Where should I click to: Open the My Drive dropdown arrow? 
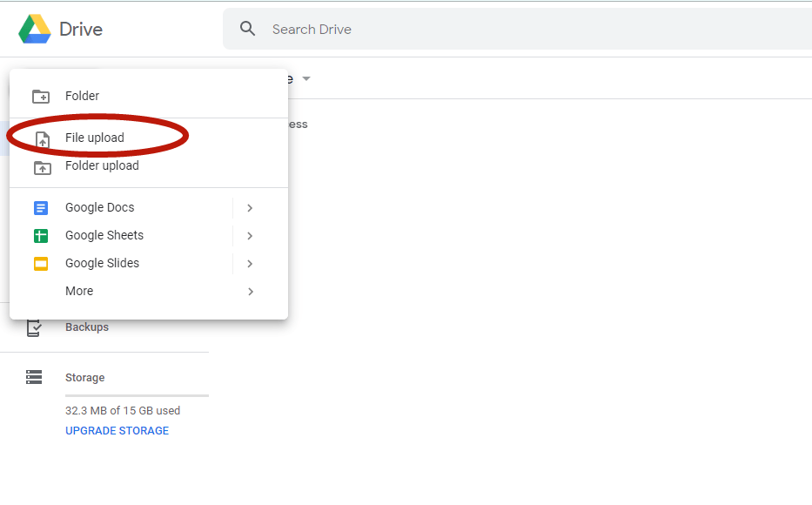306,78
